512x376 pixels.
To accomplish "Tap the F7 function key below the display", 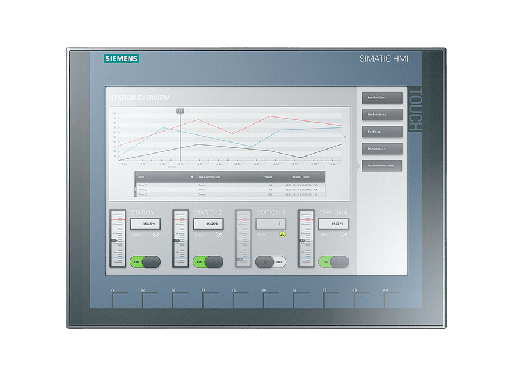I will pos(301,299).
